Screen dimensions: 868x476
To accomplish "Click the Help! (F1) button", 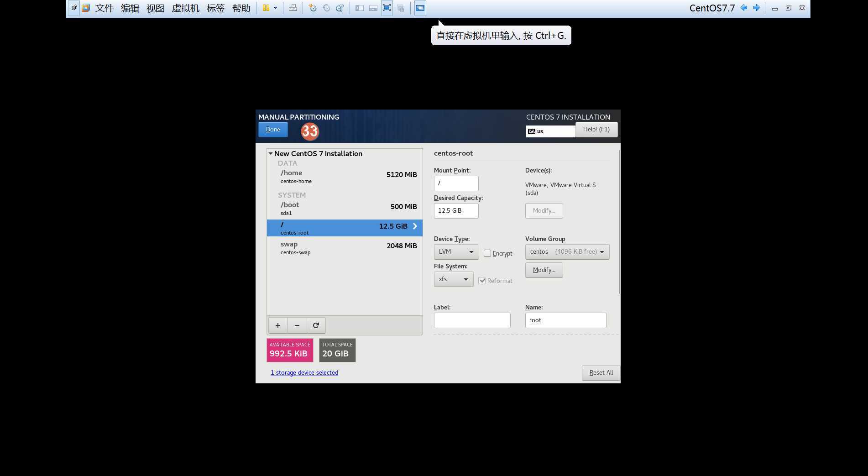I will pos(596,130).
